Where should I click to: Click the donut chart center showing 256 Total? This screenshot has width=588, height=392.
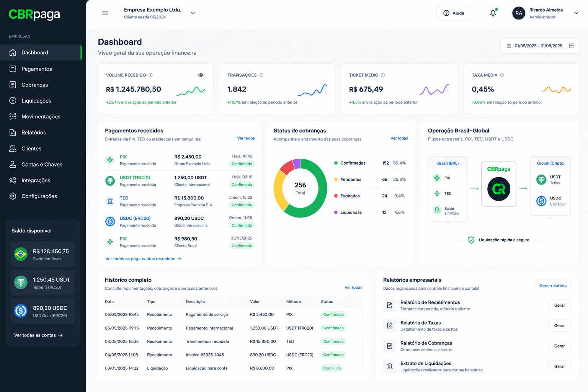pos(300,188)
